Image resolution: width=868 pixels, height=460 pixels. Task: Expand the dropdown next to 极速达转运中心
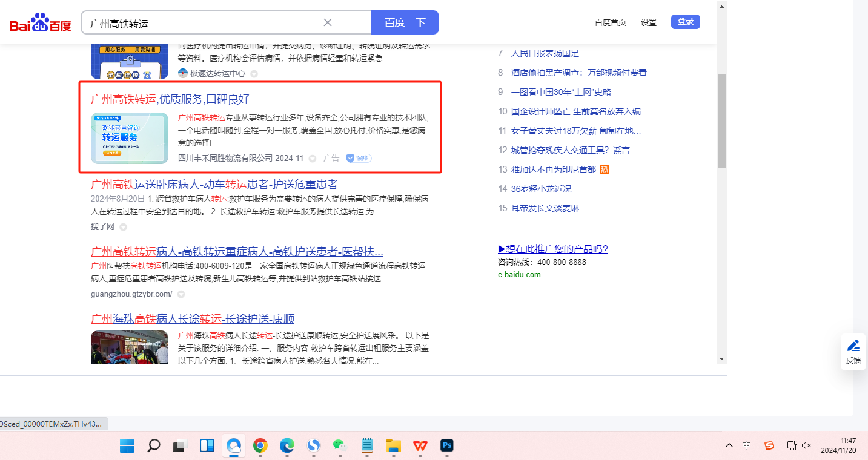pyautogui.click(x=254, y=74)
